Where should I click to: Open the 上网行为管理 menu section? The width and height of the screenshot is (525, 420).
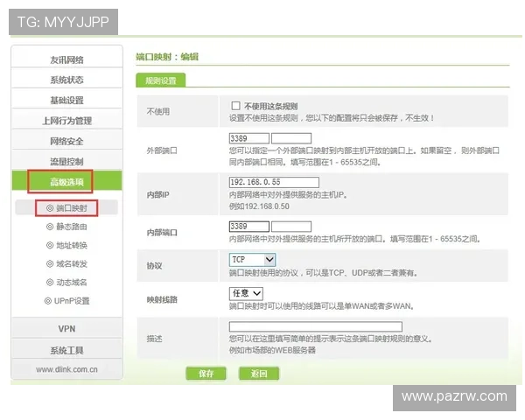67,121
